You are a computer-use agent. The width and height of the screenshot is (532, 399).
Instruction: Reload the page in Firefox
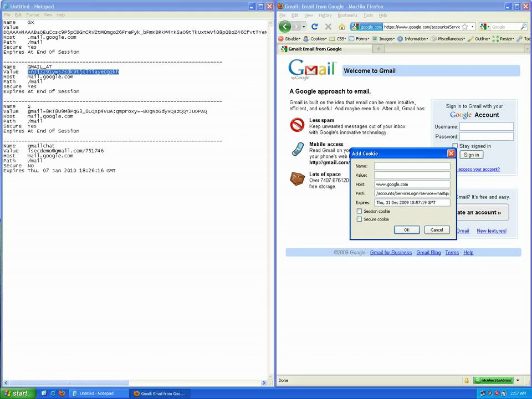click(x=315, y=27)
